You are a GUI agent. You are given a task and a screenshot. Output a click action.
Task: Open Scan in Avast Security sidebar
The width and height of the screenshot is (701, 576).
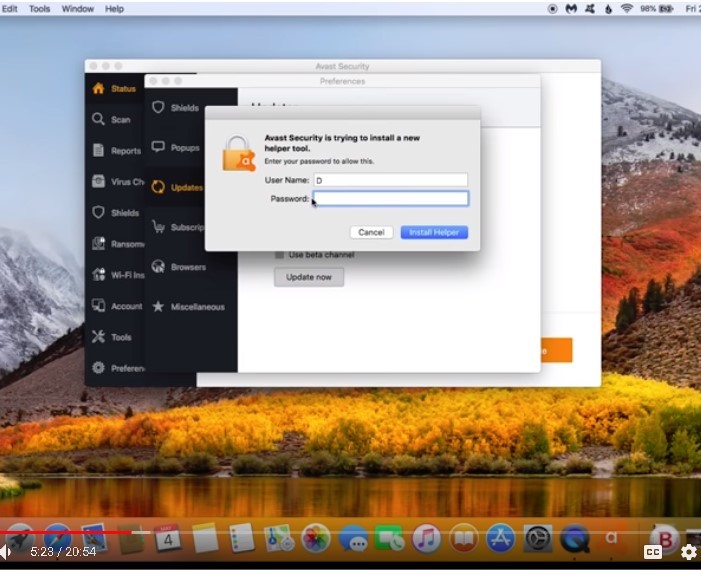click(111, 119)
